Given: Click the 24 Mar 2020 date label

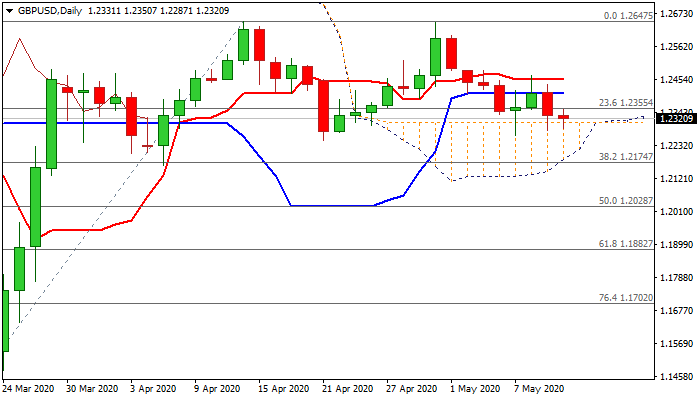Looking at the screenshot, I should click(x=29, y=387).
